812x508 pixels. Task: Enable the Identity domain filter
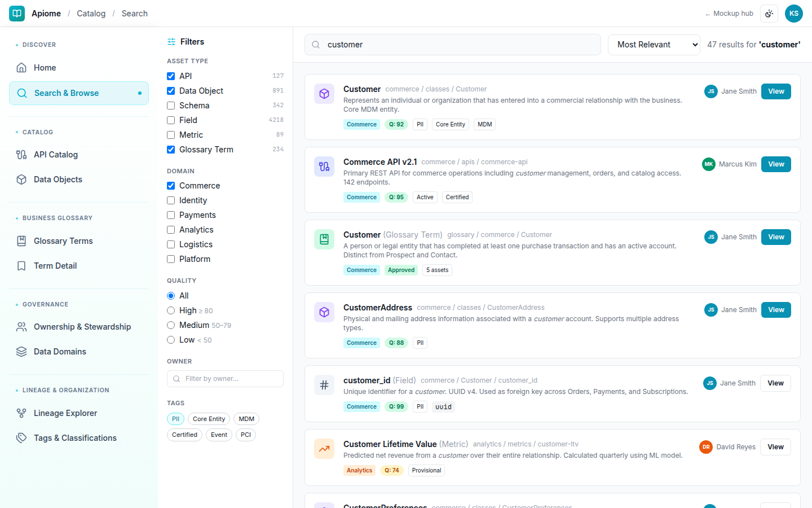(x=171, y=200)
